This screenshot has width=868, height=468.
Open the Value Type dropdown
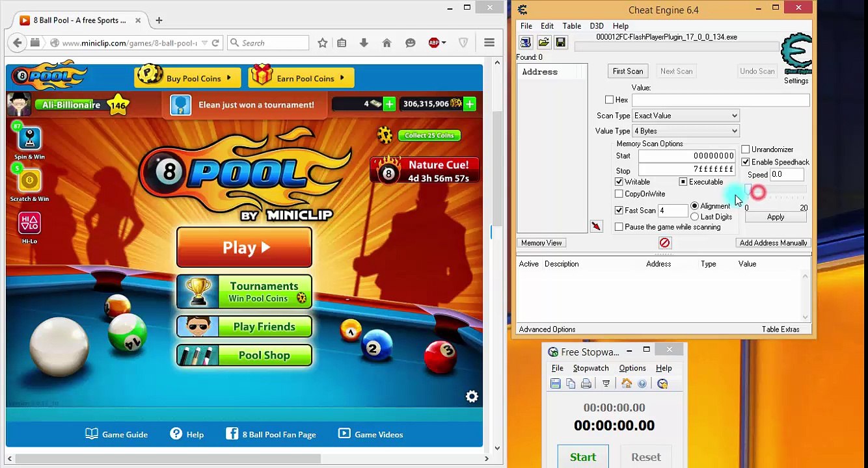pyautogui.click(x=686, y=131)
